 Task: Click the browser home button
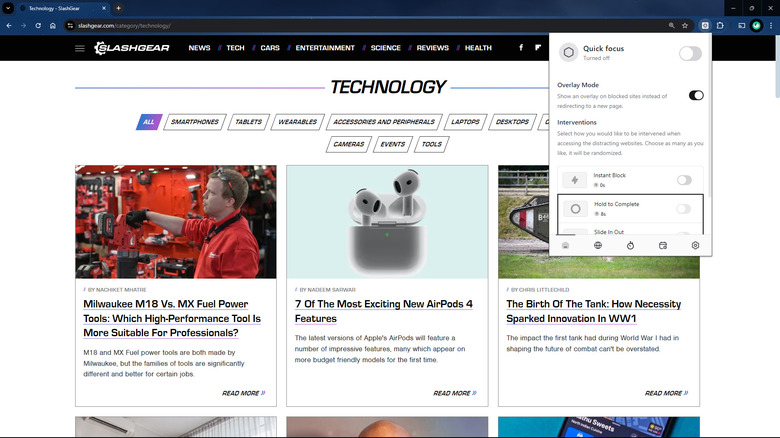click(x=54, y=25)
